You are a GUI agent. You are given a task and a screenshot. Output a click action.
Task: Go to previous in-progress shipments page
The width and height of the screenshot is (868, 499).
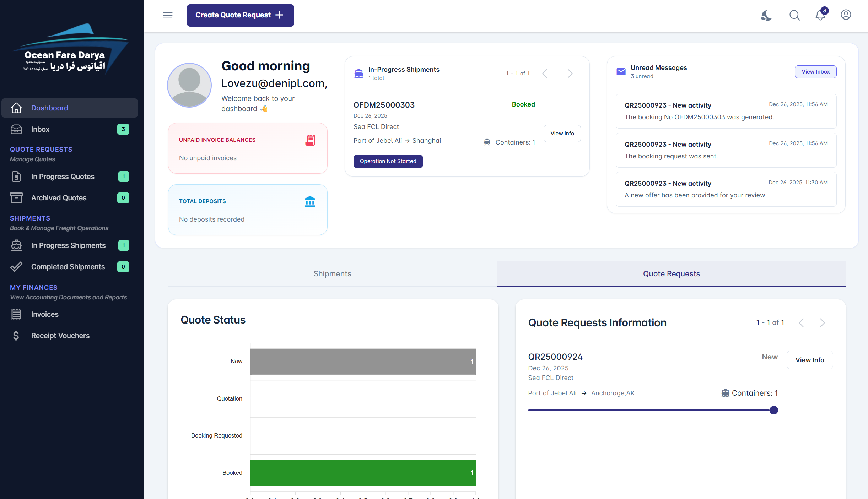tap(545, 74)
